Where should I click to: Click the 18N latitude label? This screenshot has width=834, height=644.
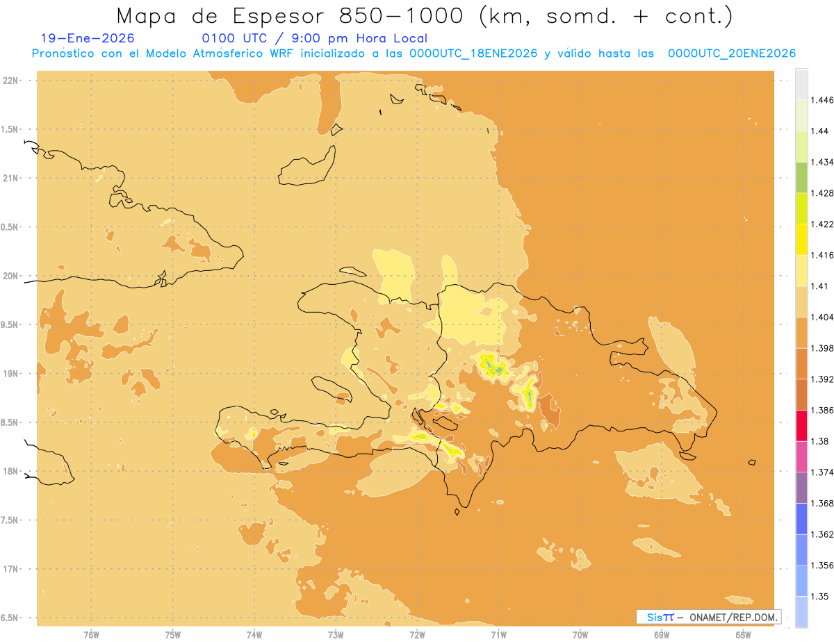(x=12, y=472)
